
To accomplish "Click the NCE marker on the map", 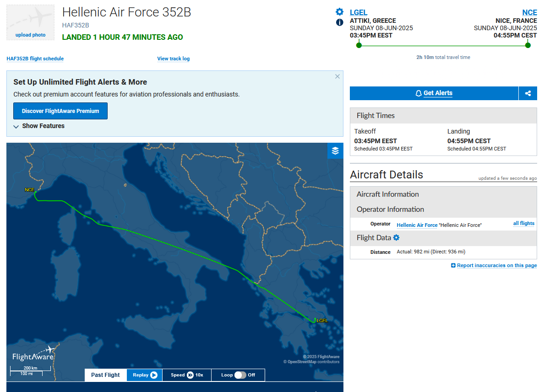I will pos(30,189).
